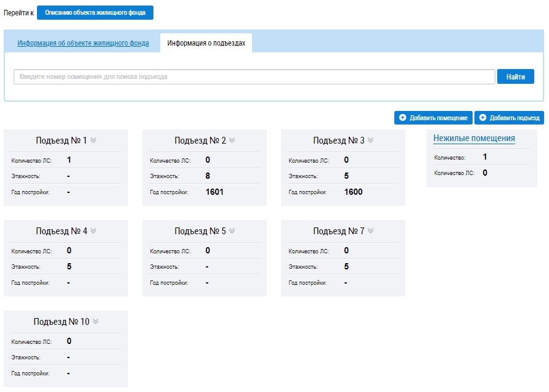Open the Нежилые помещения link
This screenshot has height=392, width=549.
(474, 139)
